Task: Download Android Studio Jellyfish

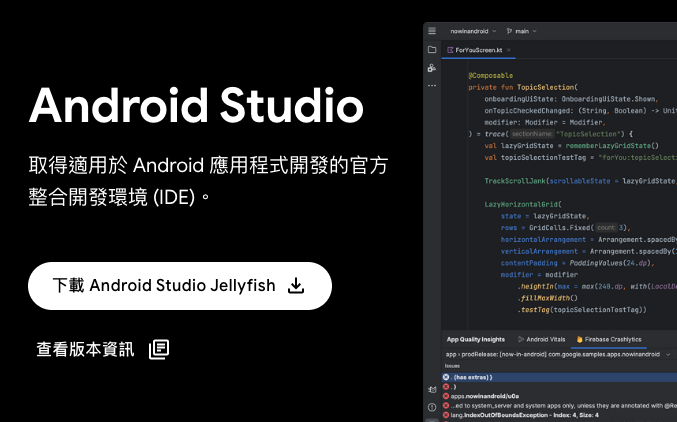Action: pos(180,286)
